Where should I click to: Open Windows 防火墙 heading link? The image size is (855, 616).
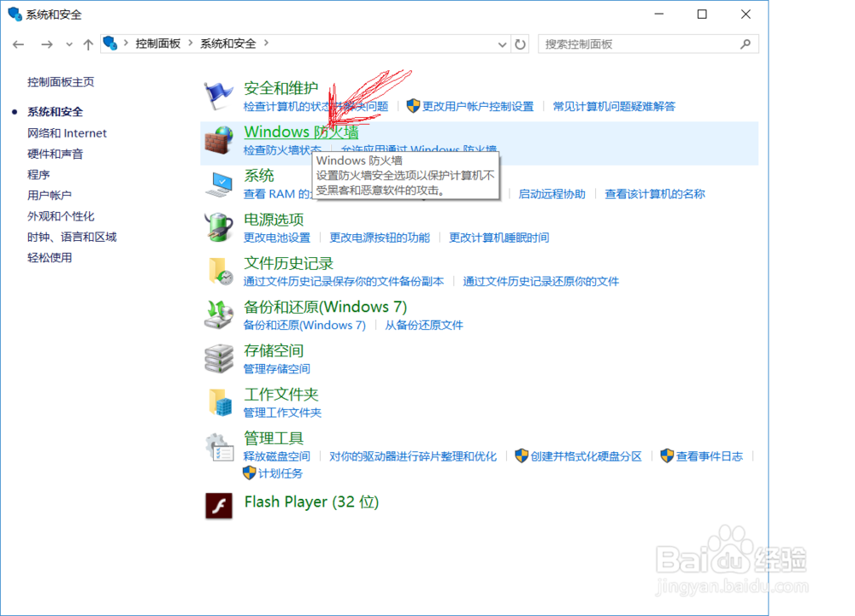tap(301, 132)
